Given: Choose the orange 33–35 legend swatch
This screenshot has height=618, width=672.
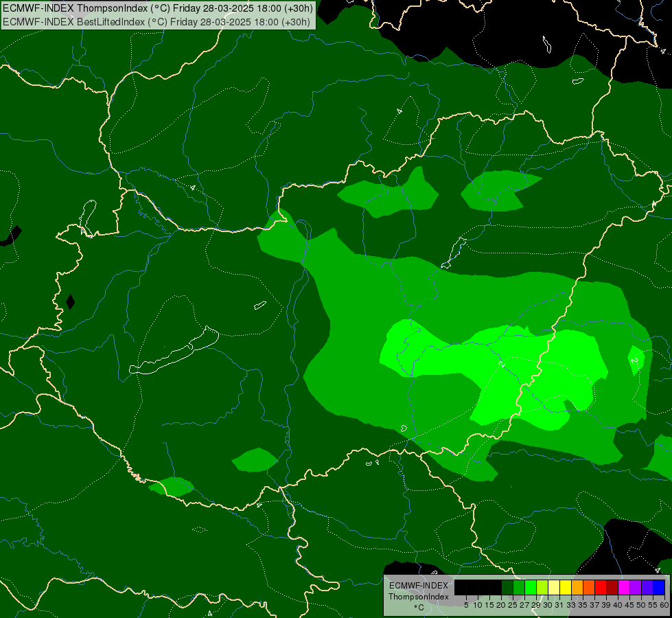Looking at the screenshot, I should (x=577, y=587).
